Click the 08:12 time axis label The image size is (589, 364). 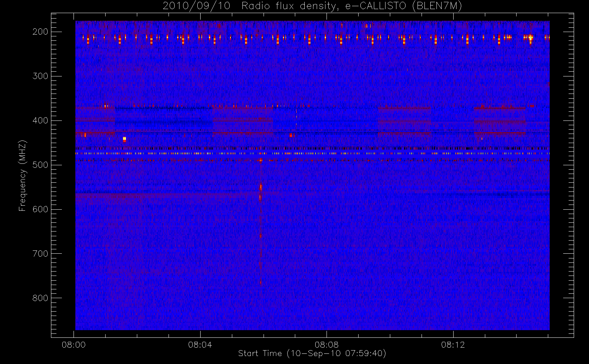(x=453, y=345)
